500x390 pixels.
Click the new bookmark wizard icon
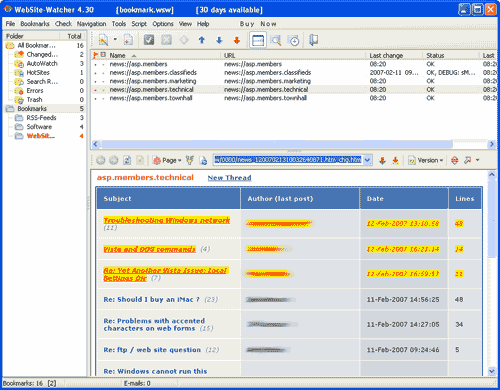pyautogui.click(x=103, y=40)
